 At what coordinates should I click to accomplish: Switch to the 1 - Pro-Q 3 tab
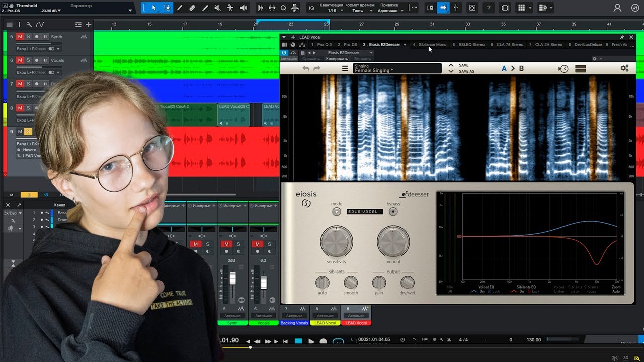[322, 45]
